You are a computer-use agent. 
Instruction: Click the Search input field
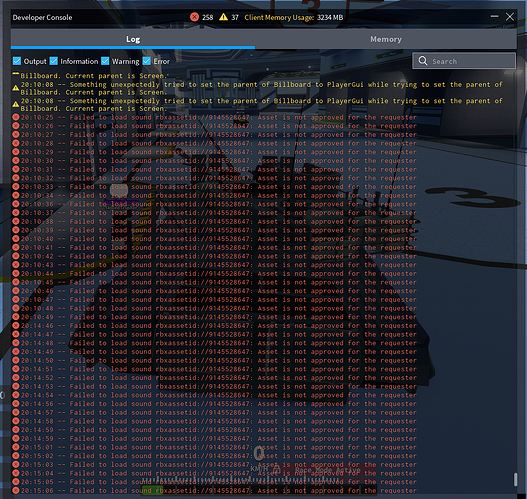pyautogui.click(x=464, y=61)
